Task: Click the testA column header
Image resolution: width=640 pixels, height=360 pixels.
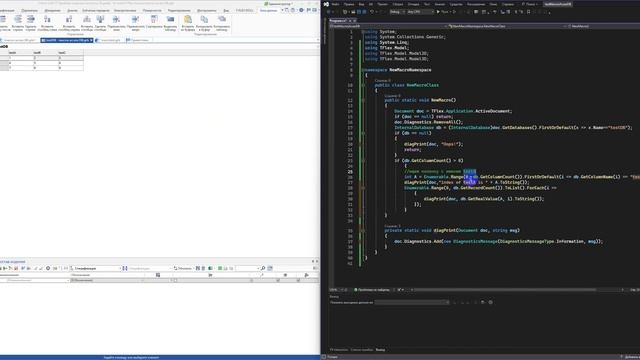Action: pyautogui.click(x=21, y=53)
